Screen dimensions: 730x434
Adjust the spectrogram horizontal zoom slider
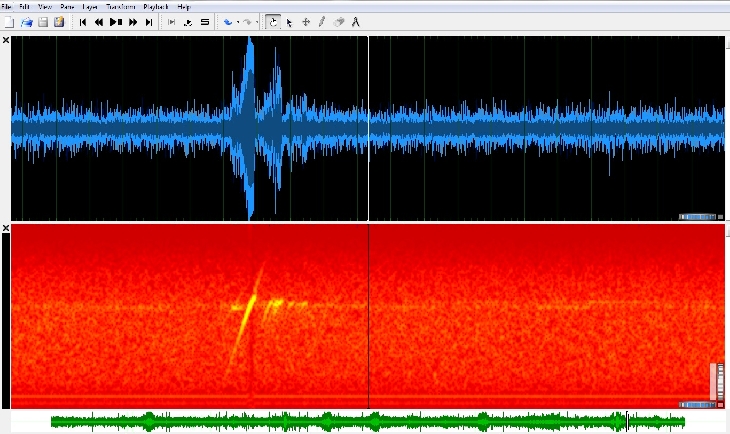[x=697, y=405]
